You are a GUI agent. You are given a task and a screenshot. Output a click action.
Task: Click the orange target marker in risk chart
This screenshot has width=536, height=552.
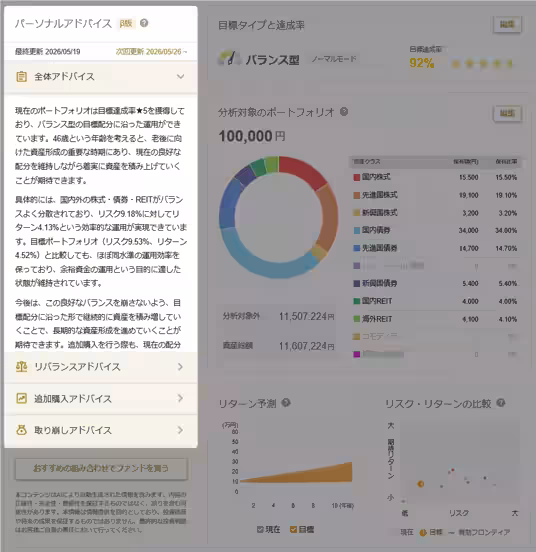[x=421, y=484]
